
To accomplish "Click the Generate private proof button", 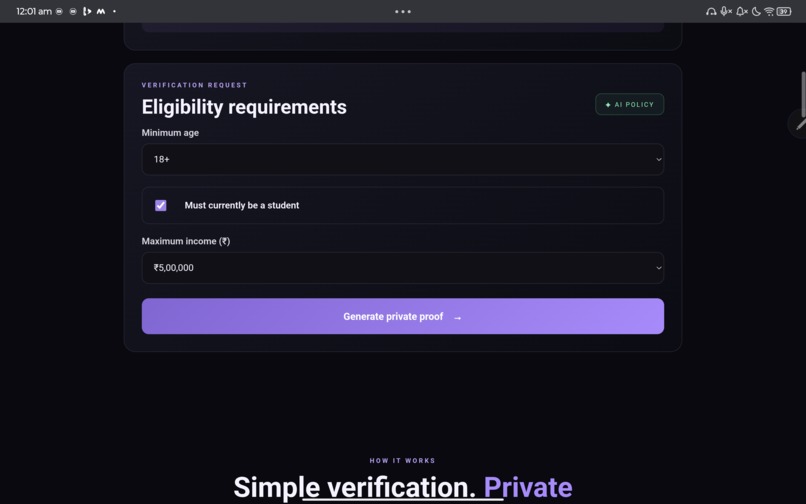I will coord(402,316).
